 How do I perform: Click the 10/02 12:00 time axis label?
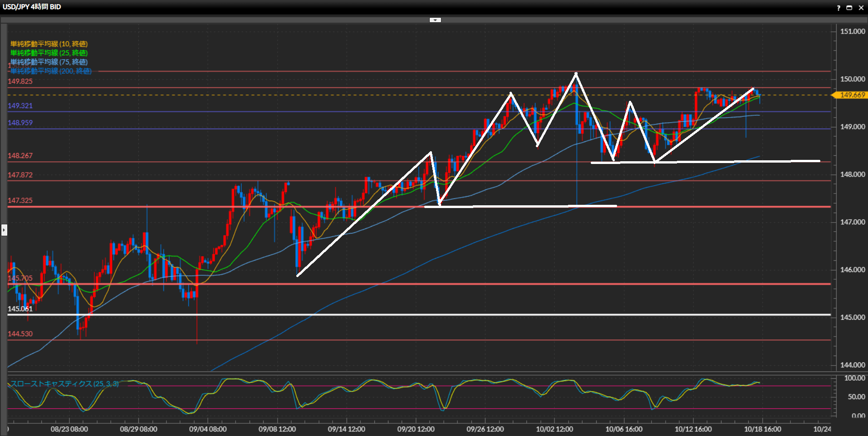click(554, 429)
